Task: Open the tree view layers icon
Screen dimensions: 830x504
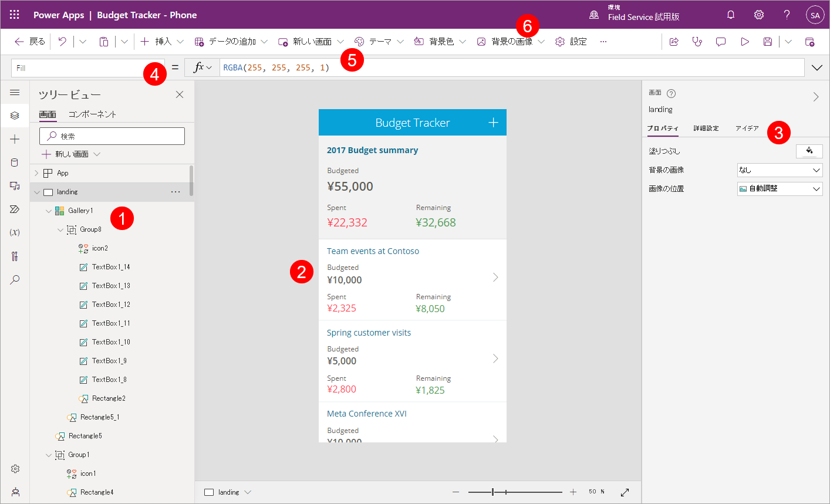Action: (x=15, y=116)
